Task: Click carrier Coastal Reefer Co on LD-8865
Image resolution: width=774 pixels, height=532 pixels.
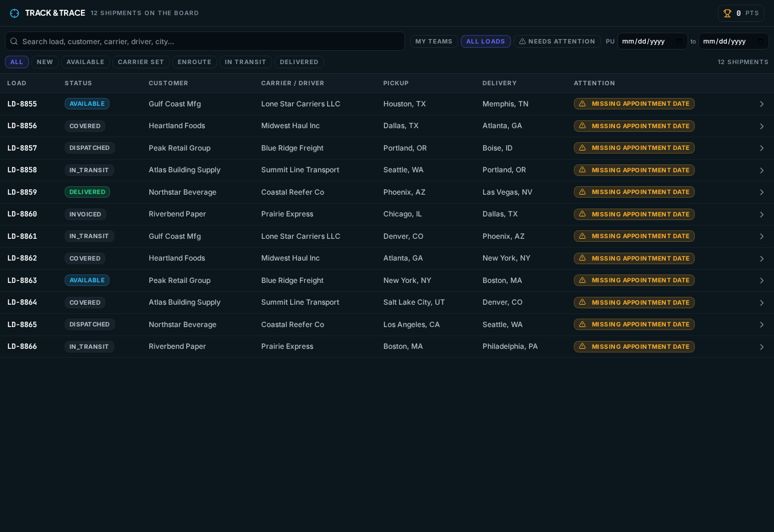Action: coord(293,325)
